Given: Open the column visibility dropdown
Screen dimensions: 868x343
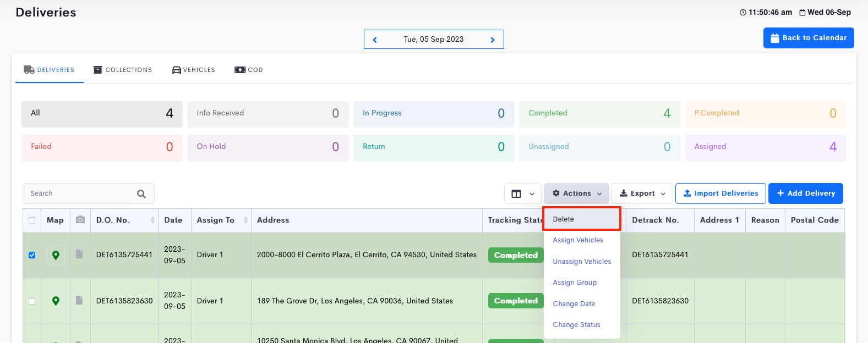Looking at the screenshot, I should click(x=523, y=193).
